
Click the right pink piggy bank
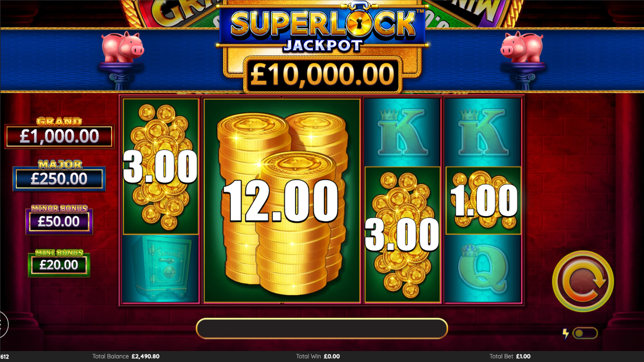(522, 47)
